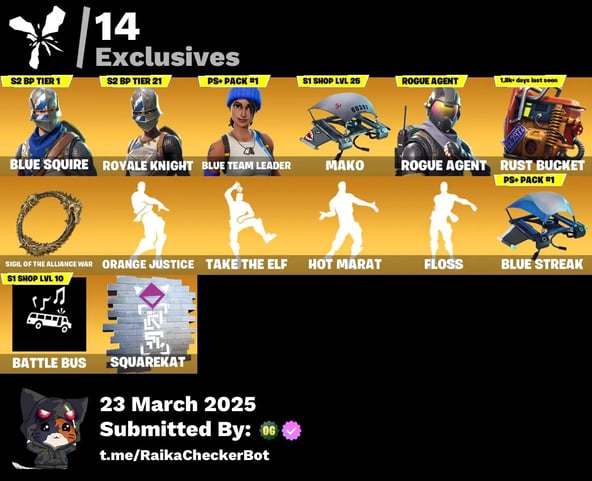Click the S2 BP TIER 1 yellow tag

(36, 81)
